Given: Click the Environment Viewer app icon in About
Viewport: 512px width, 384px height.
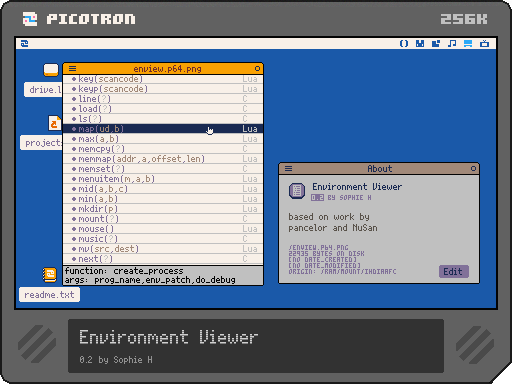Looking at the screenshot, I should pos(297,191).
